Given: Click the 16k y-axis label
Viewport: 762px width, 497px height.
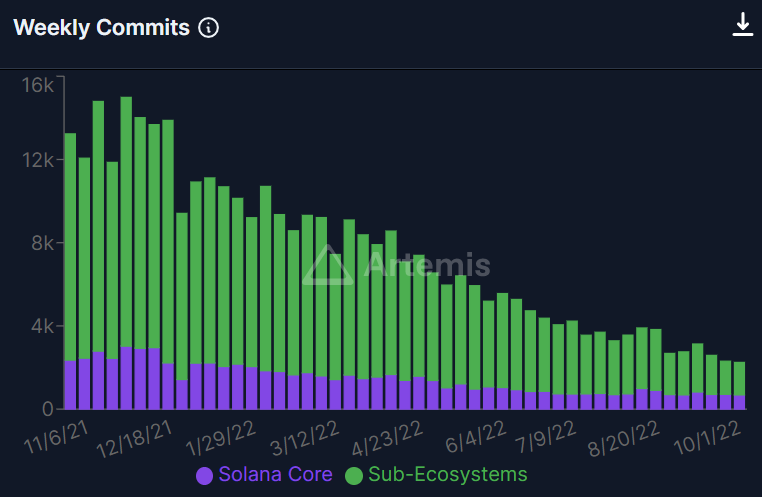Looking at the screenshot, I should pos(38,85).
